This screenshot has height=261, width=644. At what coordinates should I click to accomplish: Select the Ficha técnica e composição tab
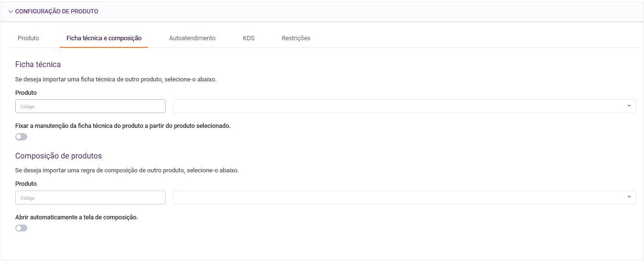(x=104, y=38)
